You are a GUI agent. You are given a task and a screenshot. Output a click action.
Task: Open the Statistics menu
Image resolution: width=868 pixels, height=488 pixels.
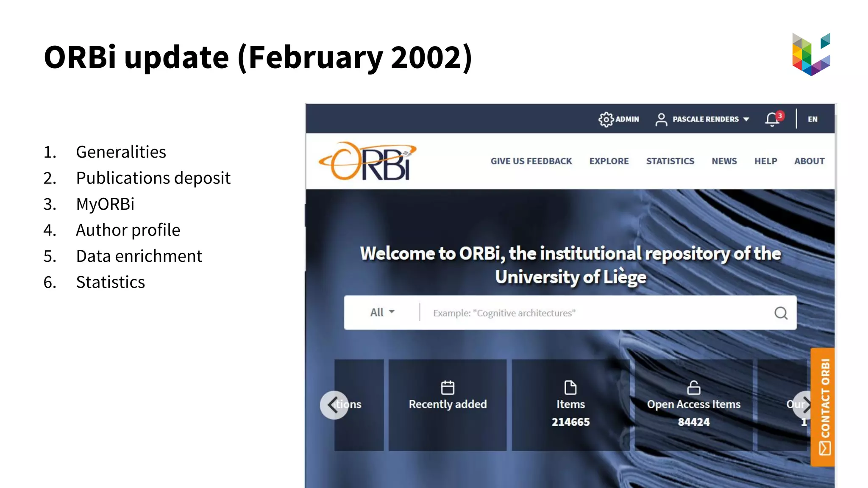point(670,161)
